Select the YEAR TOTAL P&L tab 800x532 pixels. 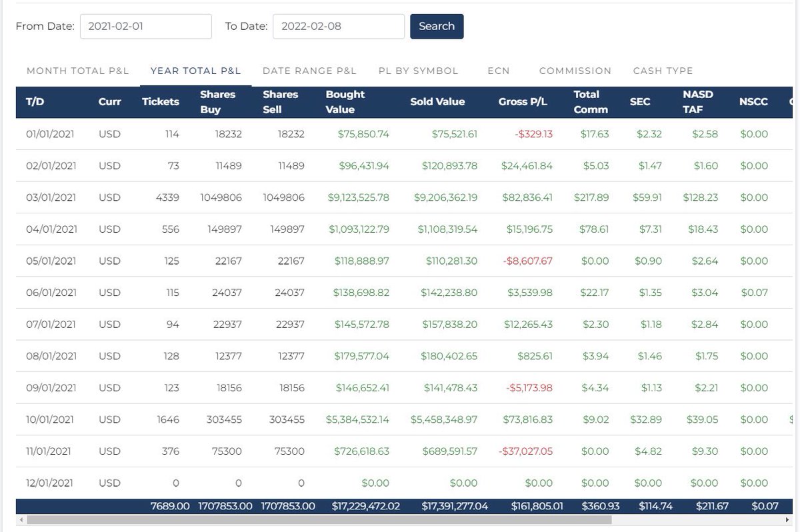coord(195,71)
